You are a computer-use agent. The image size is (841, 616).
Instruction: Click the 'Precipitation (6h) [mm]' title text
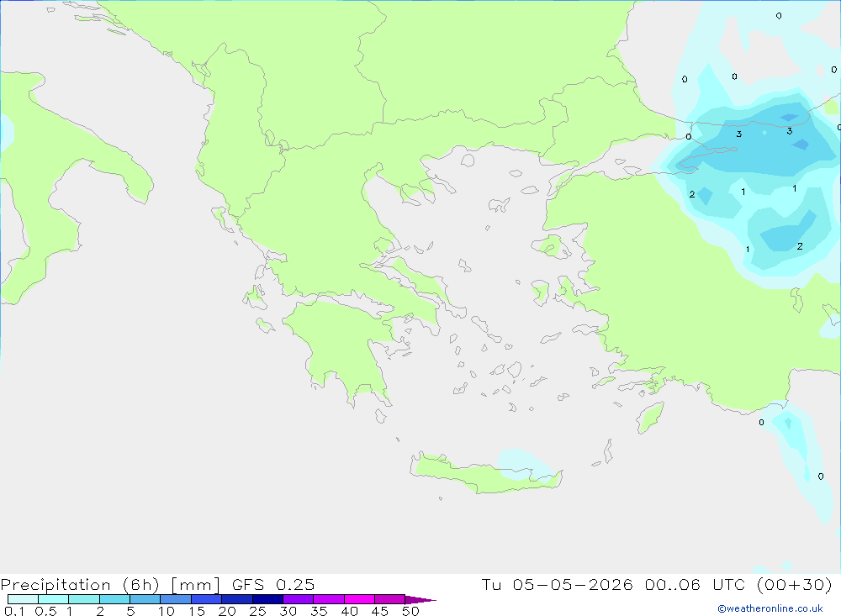pyautogui.click(x=110, y=585)
